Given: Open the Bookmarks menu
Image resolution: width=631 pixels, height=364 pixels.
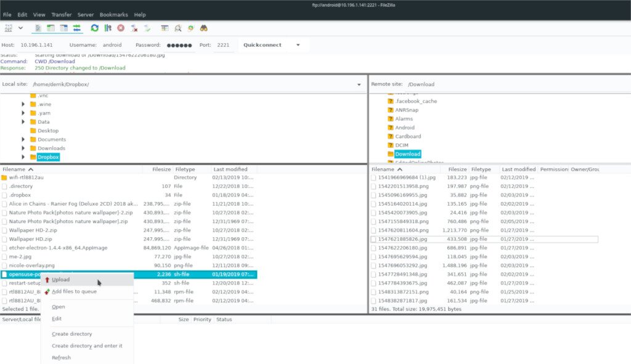Looking at the screenshot, I should [115, 14].
